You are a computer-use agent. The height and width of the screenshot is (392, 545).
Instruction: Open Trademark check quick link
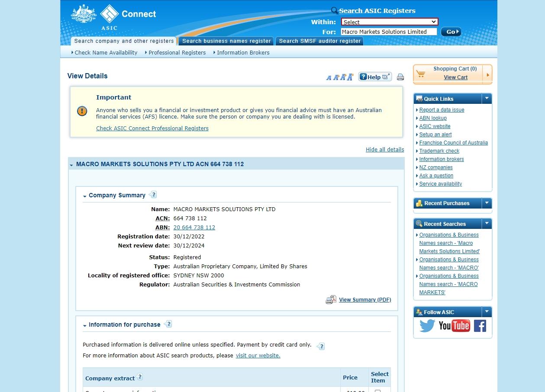(x=439, y=151)
